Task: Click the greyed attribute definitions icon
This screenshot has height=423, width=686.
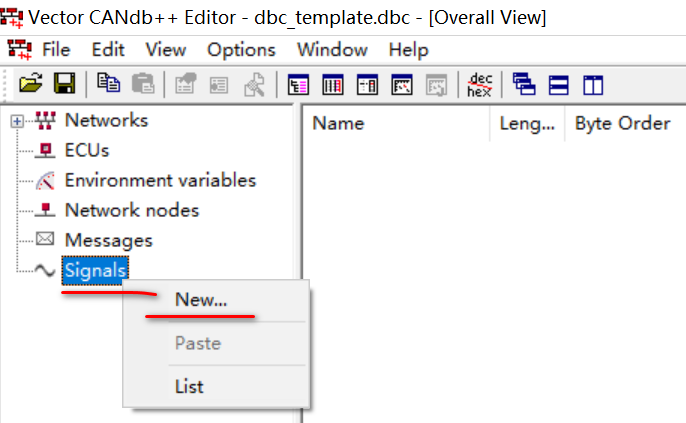Action: click(x=436, y=85)
